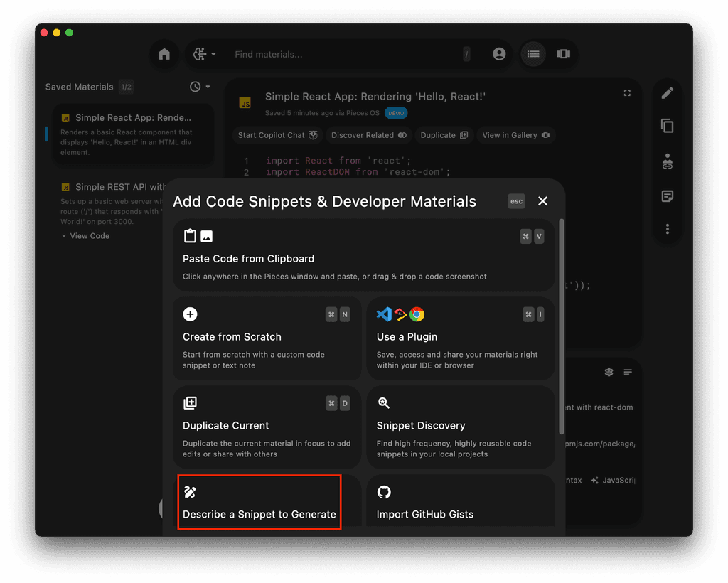
Task: Click the Chrome plugin icon
Action: click(x=417, y=314)
